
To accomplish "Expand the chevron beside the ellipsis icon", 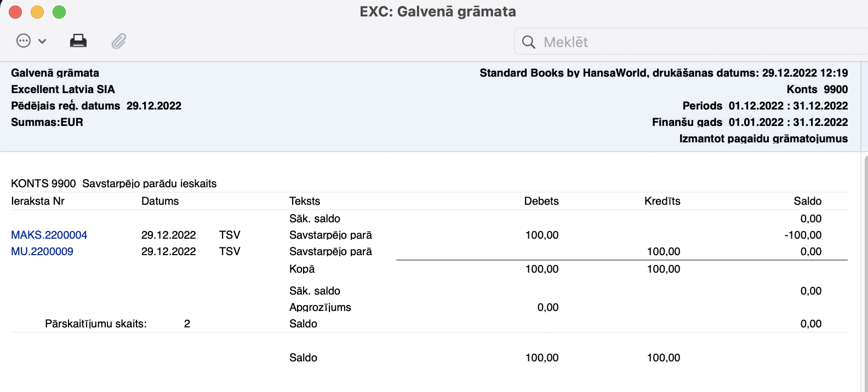I will [x=42, y=41].
